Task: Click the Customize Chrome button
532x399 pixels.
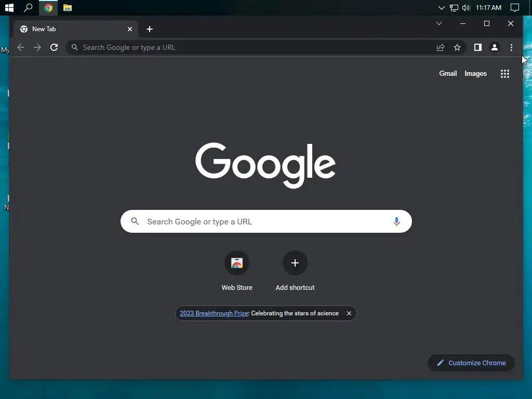Action: coord(471,363)
